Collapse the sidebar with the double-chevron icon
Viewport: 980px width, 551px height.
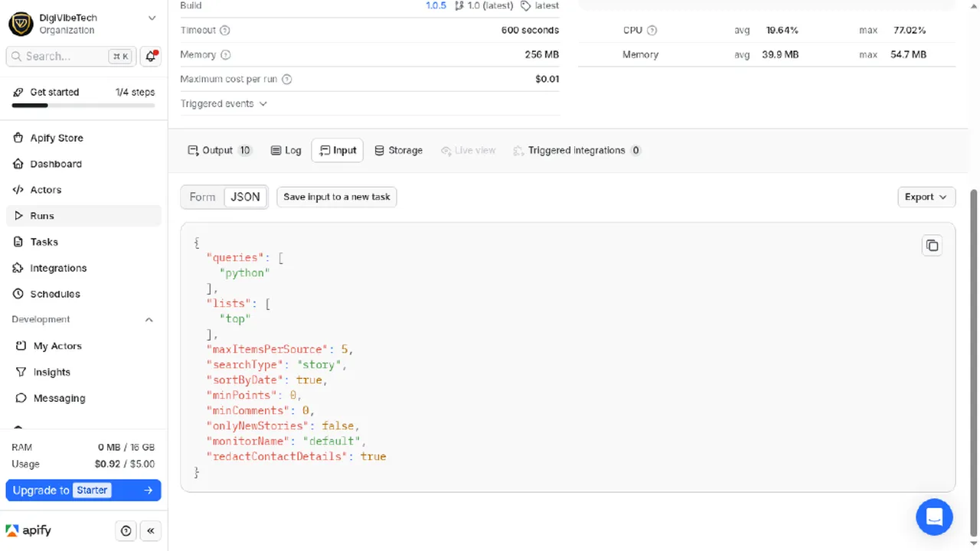tap(151, 530)
